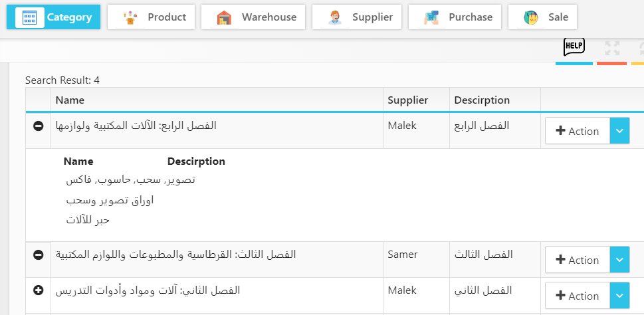Sort by the Name column header
Viewport: 644px width, 315px height.
point(70,100)
